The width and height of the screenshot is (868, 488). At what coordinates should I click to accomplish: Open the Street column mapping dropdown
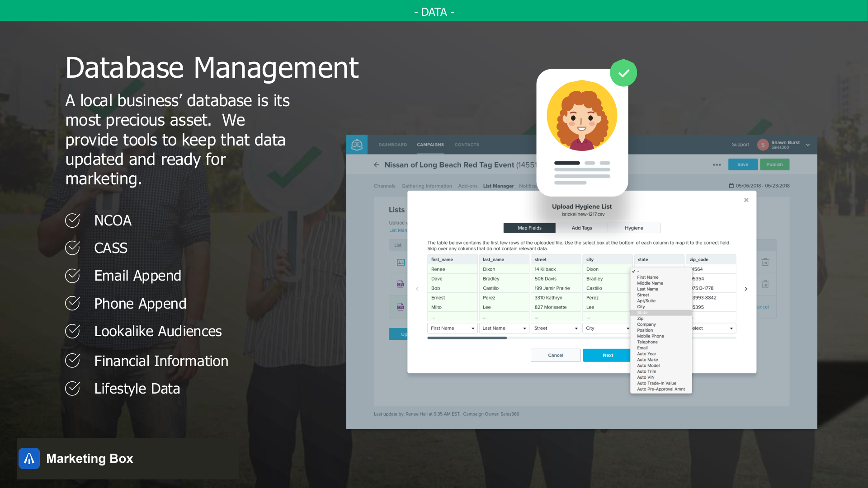point(556,328)
